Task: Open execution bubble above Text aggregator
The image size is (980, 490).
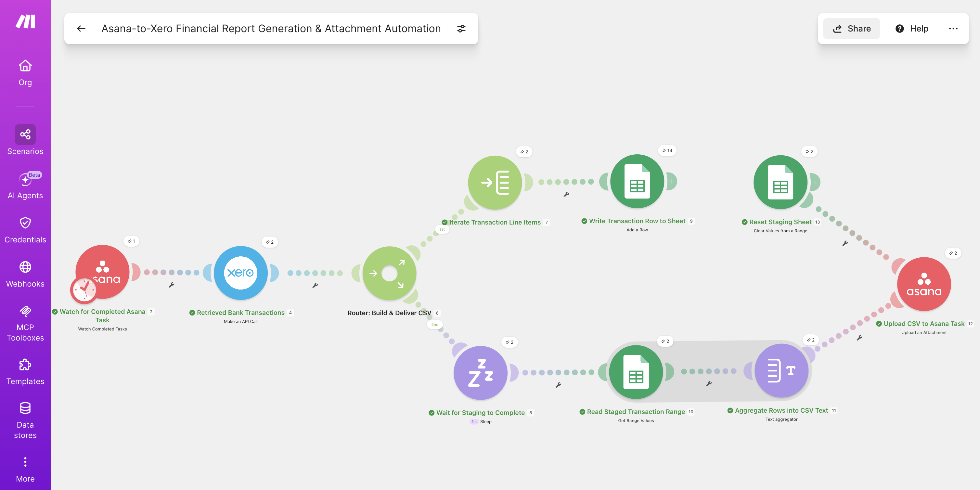Action: click(810, 340)
